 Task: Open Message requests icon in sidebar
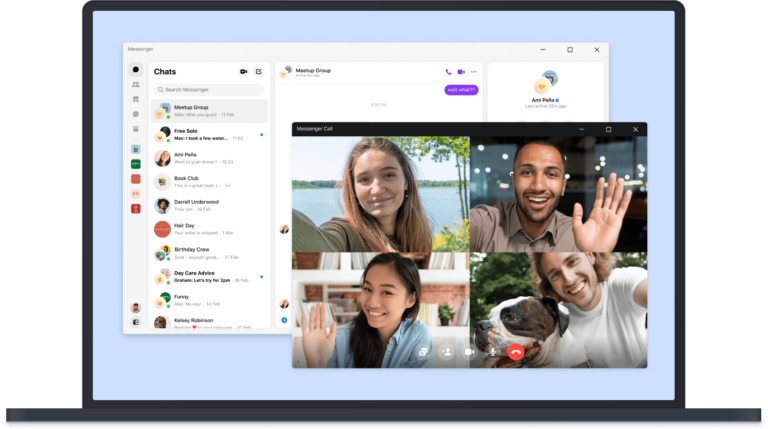tap(136, 114)
